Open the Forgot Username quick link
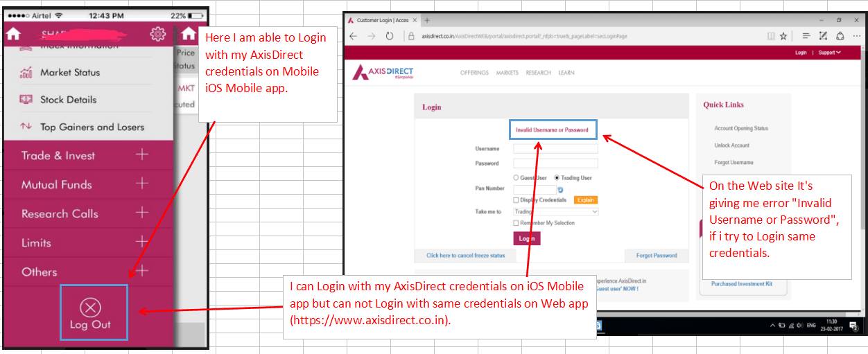Viewport: 868px width, 354px height. (x=734, y=163)
